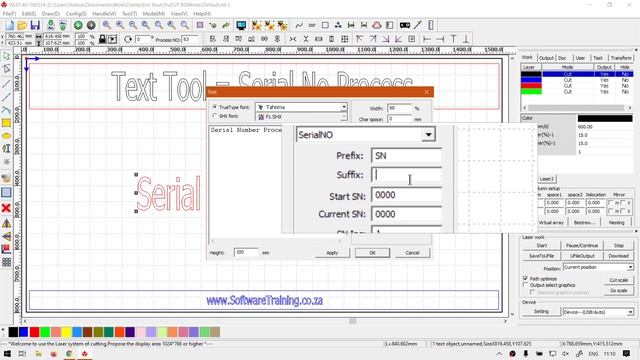This screenshot has height=360, width=640.
Task: Click the align top T-shaped icon
Action: coord(453,39)
